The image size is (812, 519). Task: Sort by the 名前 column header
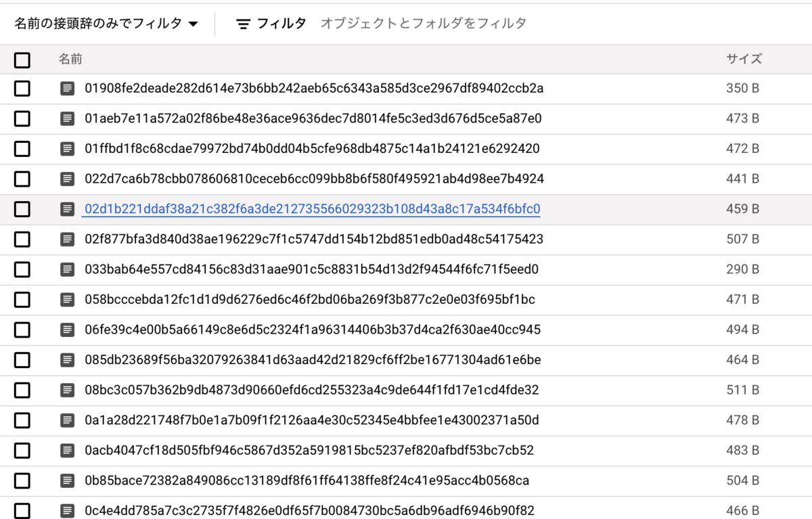point(70,60)
